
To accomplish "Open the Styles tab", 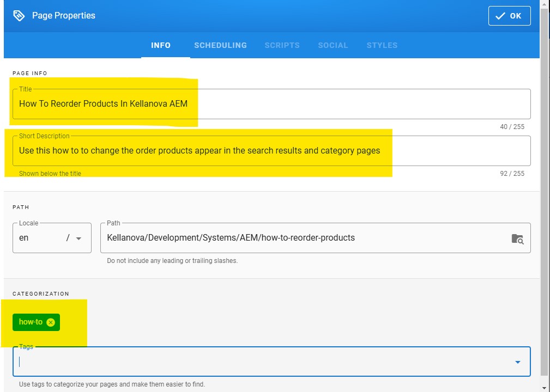I will tap(382, 45).
